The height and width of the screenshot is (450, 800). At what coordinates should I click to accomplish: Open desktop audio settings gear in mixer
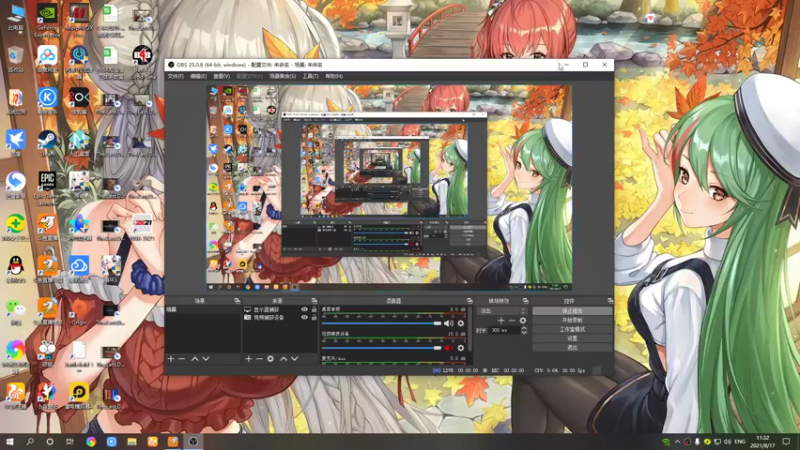(461, 323)
